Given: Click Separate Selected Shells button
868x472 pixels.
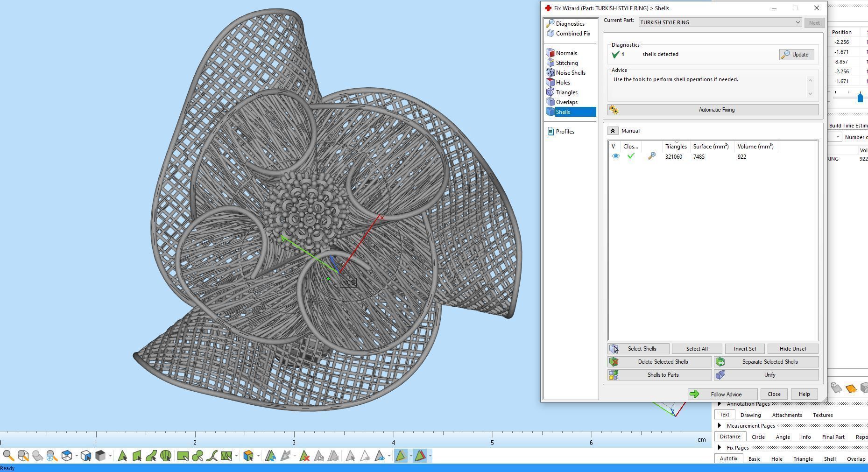Looking at the screenshot, I should click(766, 362).
